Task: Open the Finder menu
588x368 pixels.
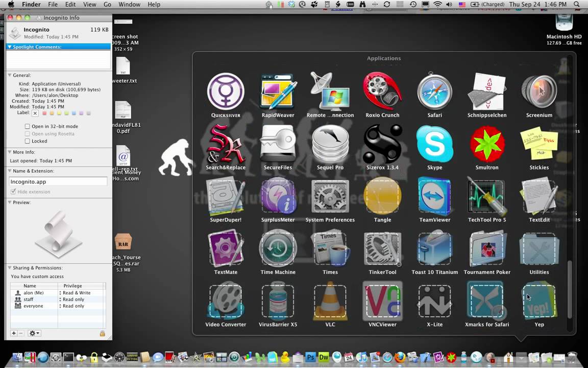Action: [x=31, y=5]
